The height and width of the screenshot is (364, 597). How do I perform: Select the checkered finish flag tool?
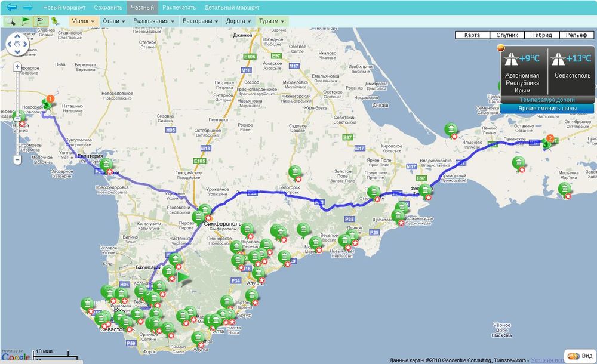(x=41, y=21)
